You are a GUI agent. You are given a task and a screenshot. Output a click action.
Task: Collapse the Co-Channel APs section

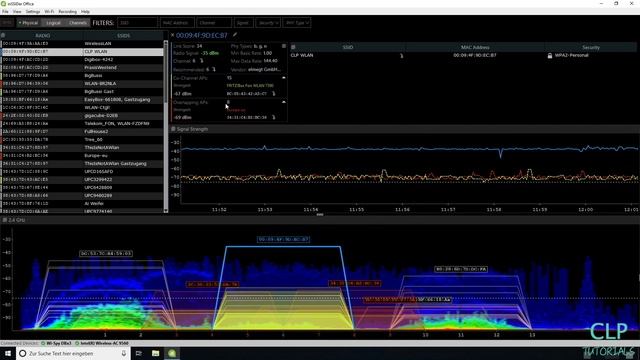(284, 78)
